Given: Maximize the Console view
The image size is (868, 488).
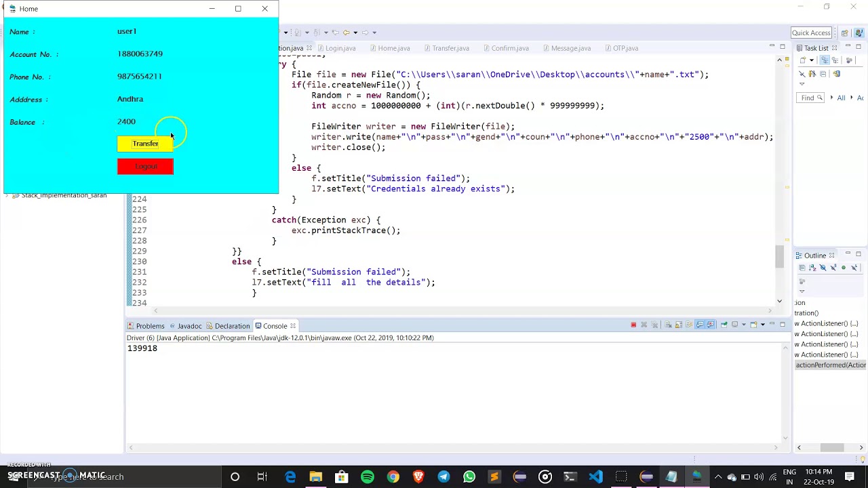Looking at the screenshot, I should tap(783, 324).
